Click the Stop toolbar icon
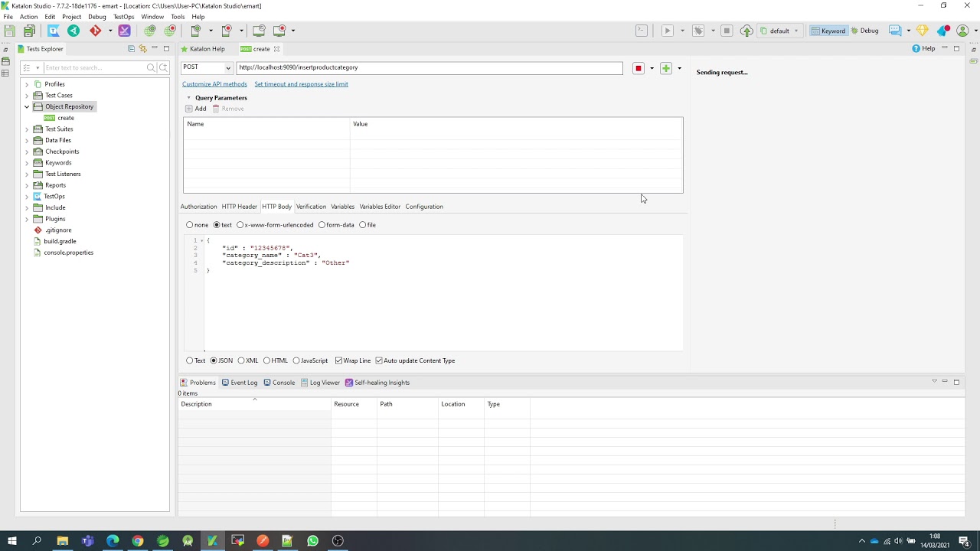The height and width of the screenshot is (551, 980). pos(727,31)
